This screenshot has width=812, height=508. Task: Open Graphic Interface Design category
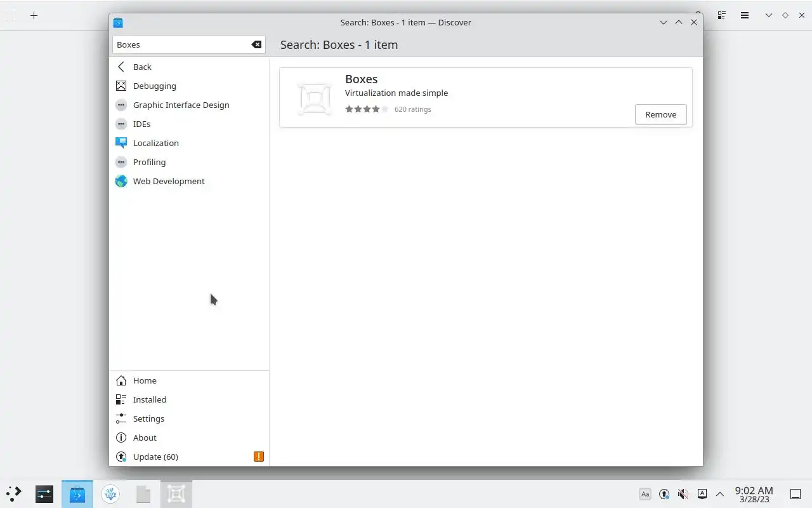(x=189, y=105)
